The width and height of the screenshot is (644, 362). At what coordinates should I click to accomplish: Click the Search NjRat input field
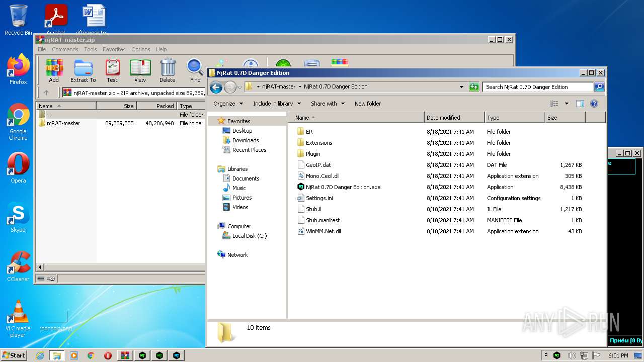click(538, 87)
